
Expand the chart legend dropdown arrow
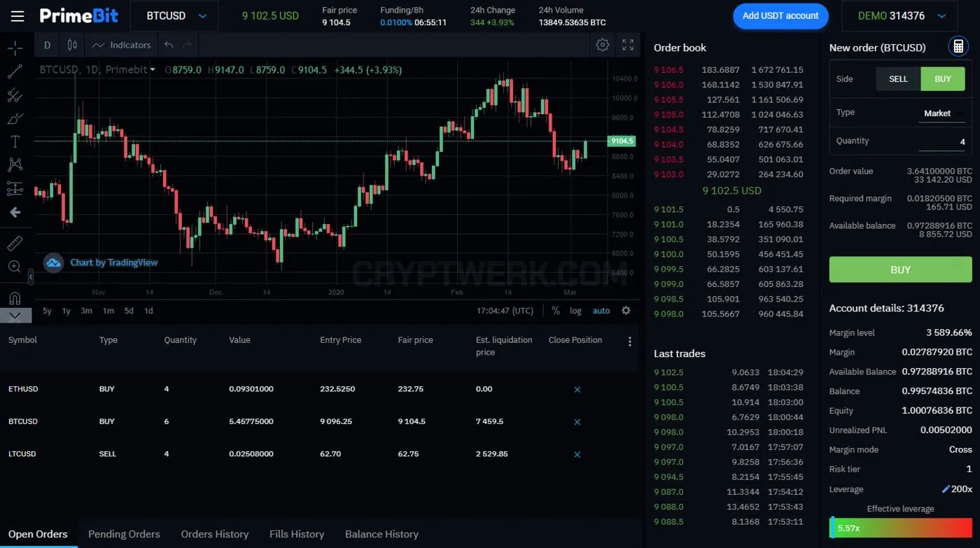pos(153,70)
